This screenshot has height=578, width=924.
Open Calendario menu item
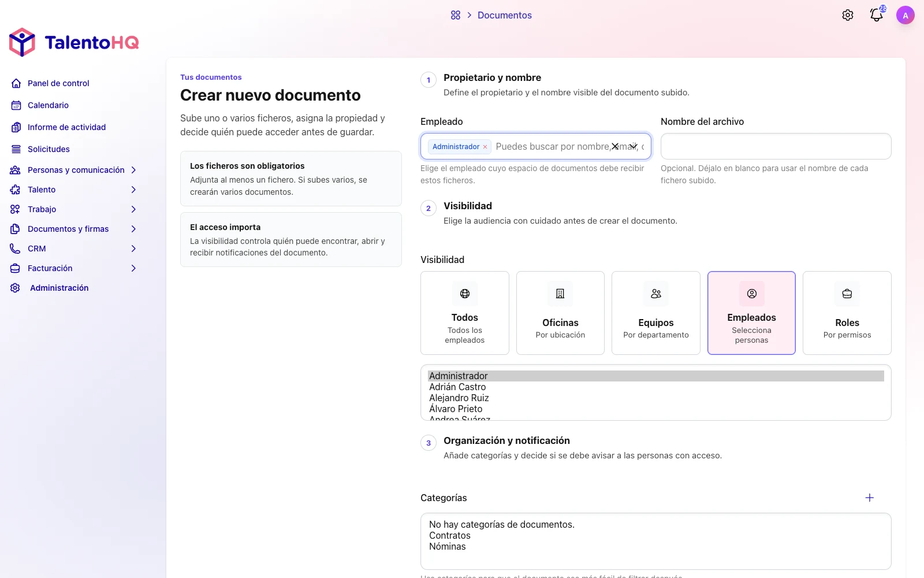click(x=48, y=105)
